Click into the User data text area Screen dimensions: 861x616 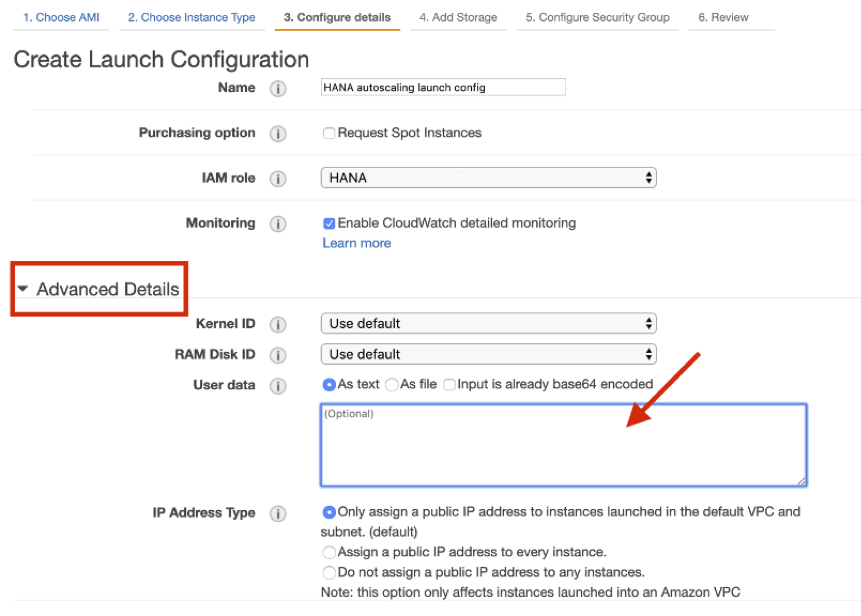[563, 445]
